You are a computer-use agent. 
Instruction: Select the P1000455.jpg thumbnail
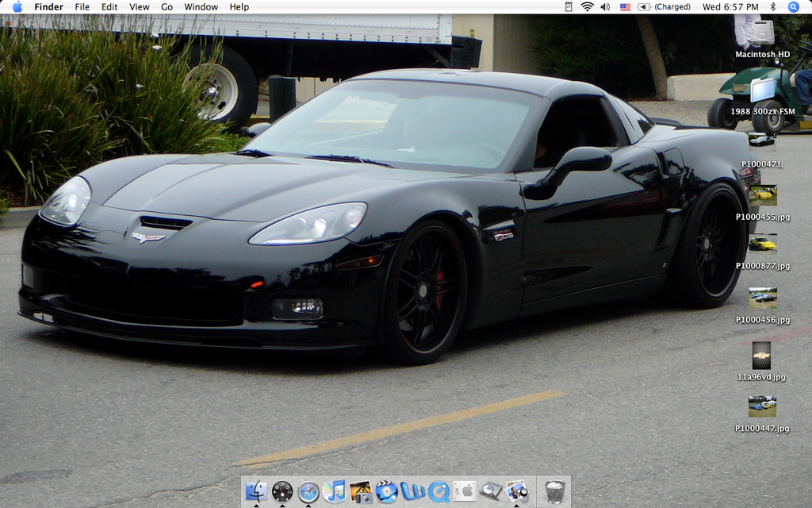(762, 196)
